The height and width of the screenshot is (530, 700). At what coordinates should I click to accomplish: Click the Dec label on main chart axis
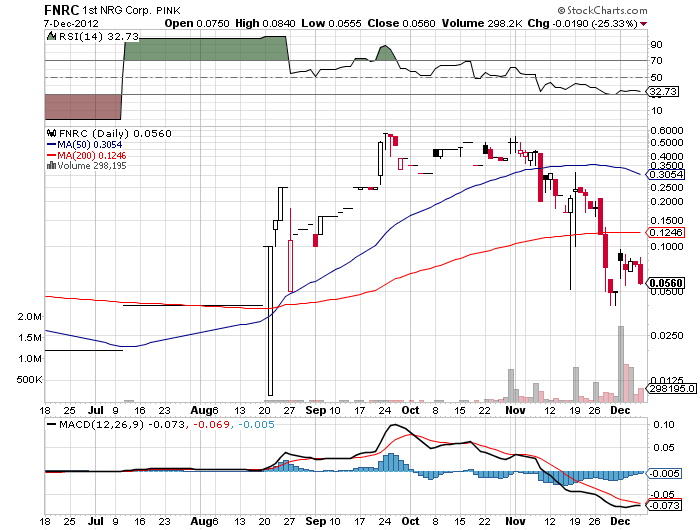click(620, 410)
